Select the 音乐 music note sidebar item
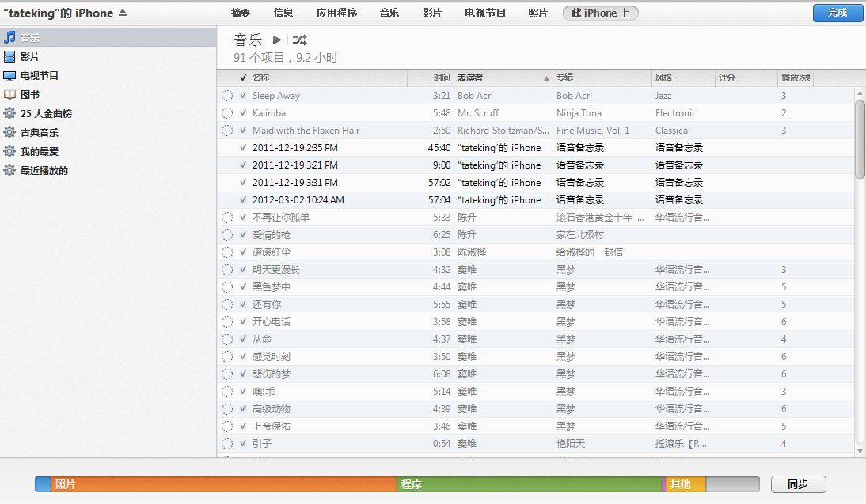This screenshot has width=866, height=504. [x=30, y=38]
